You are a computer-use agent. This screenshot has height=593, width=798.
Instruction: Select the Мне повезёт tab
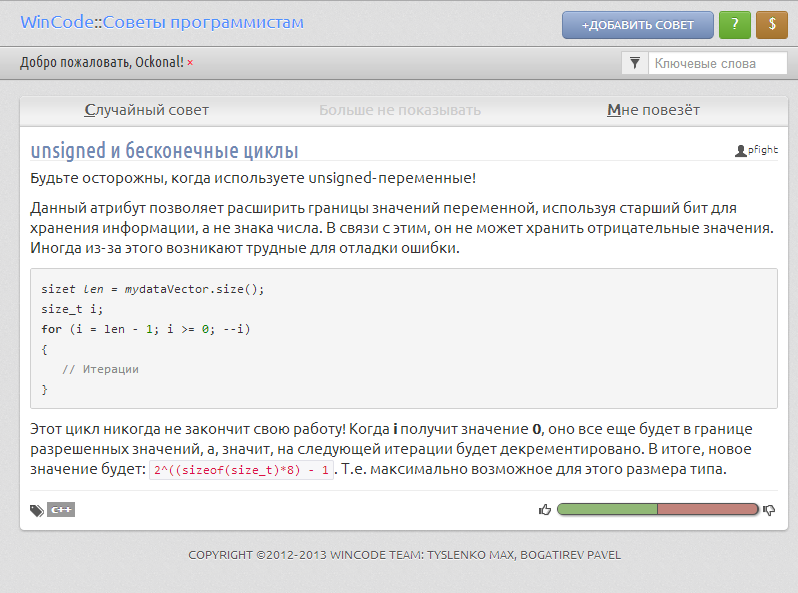pos(653,110)
